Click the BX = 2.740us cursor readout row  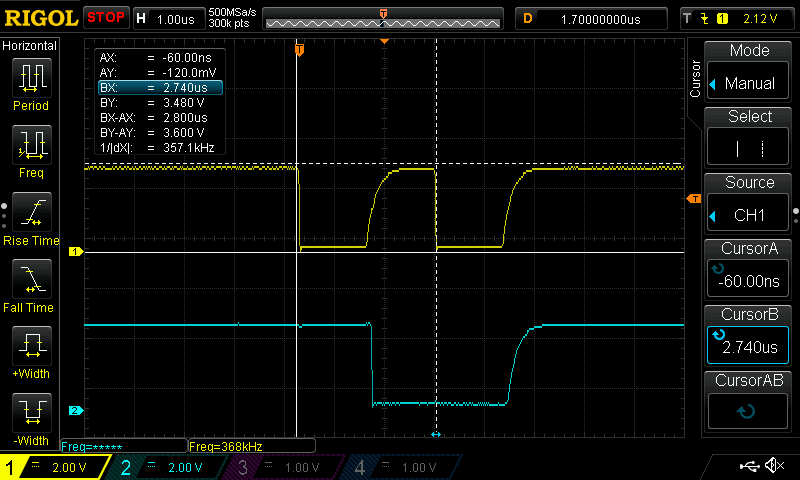coord(160,88)
